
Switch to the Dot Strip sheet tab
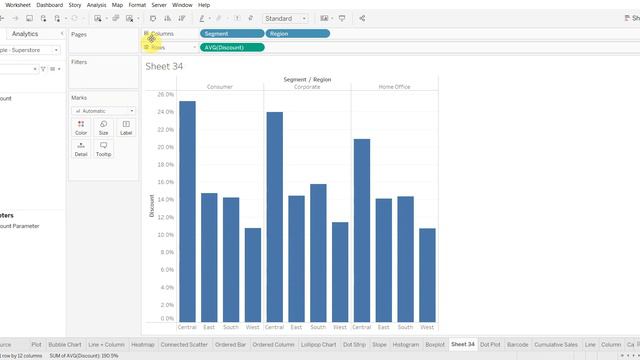[x=354, y=344]
